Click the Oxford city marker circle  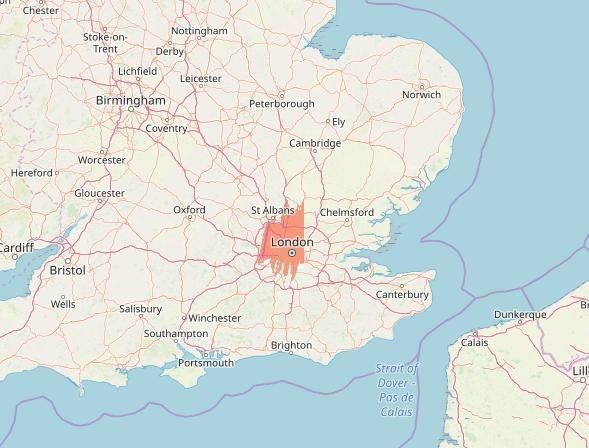coord(190,217)
